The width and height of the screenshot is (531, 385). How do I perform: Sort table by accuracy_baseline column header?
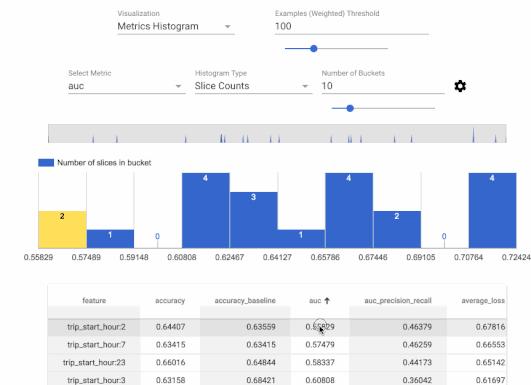(x=245, y=301)
